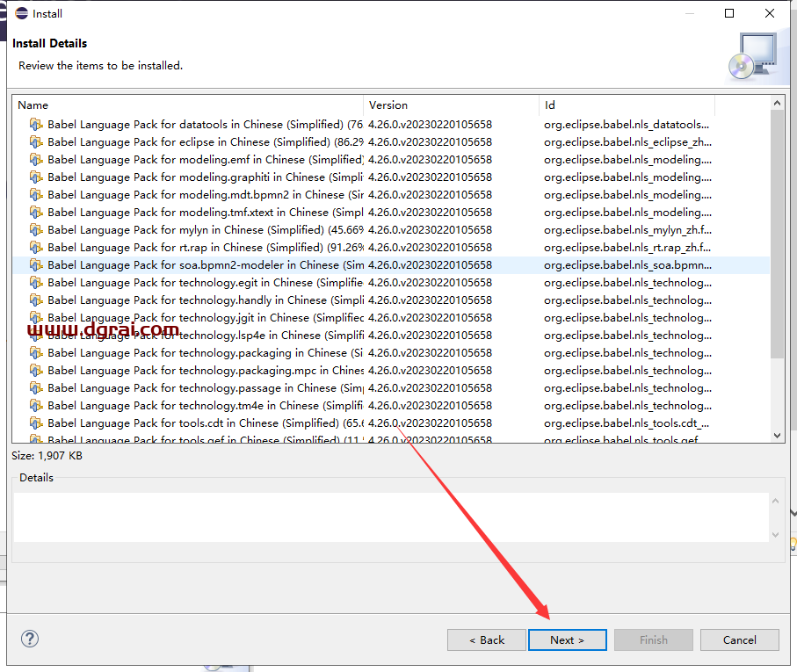Click the technology.packaging.mpc pack feature icon
The image size is (797, 672).
(x=35, y=371)
